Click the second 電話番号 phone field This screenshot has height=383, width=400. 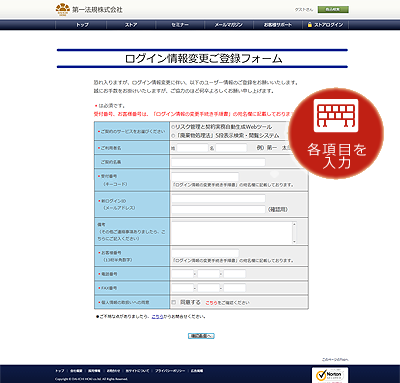[208, 274]
